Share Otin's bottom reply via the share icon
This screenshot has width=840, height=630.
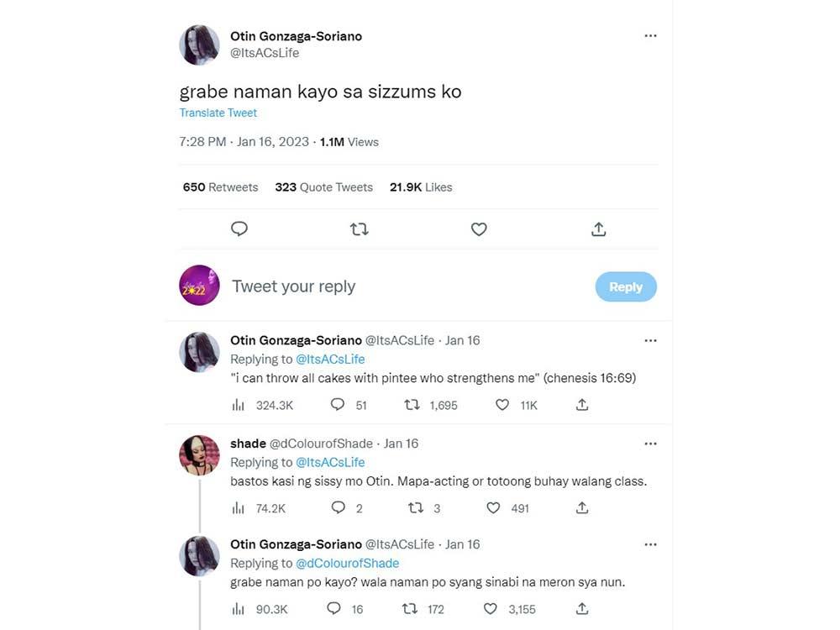(582, 608)
